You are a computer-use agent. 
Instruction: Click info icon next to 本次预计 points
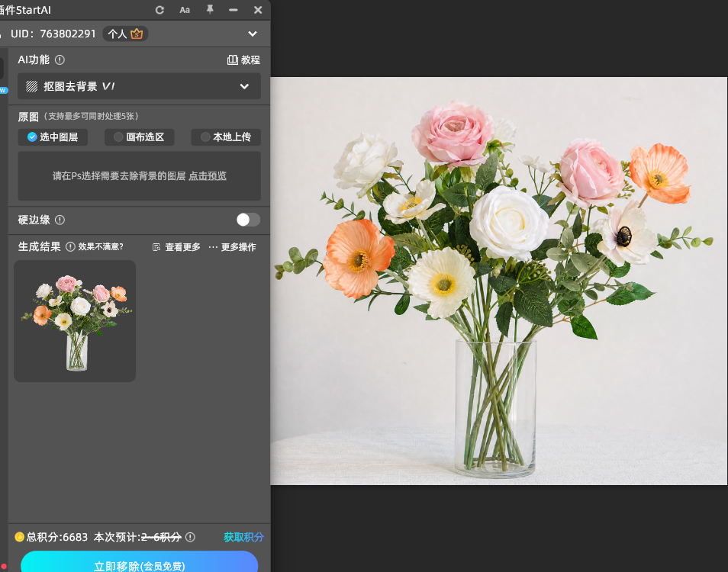pos(190,537)
